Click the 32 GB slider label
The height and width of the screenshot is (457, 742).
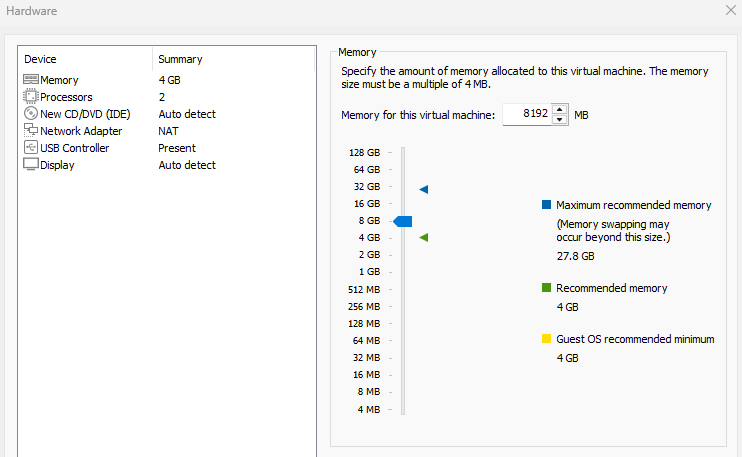[x=367, y=186]
